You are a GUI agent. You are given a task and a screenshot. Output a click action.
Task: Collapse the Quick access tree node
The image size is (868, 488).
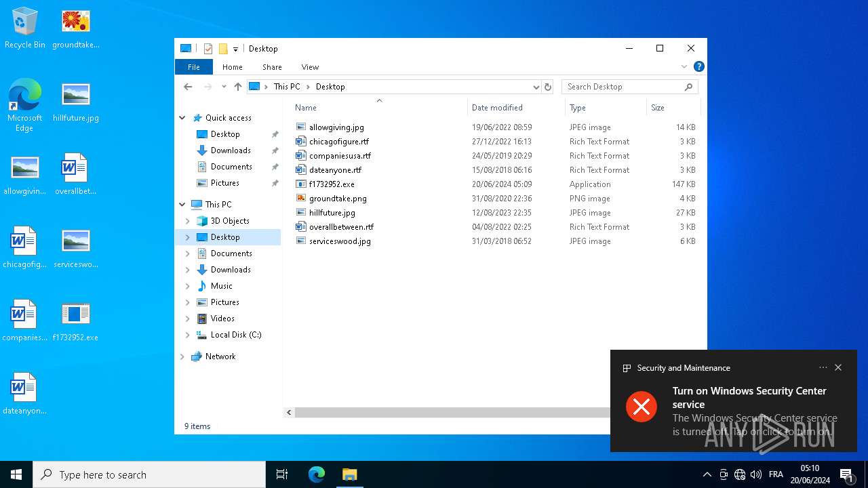182,118
